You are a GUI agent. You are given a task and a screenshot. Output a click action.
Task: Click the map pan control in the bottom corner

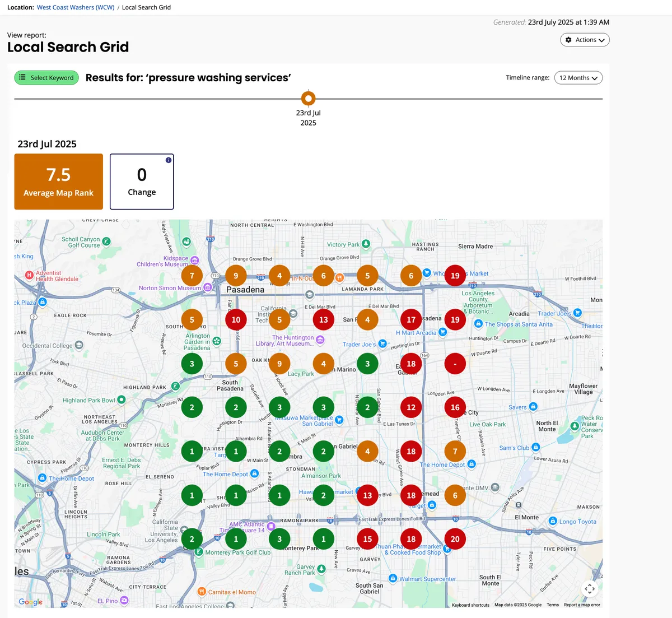pos(590,589)
